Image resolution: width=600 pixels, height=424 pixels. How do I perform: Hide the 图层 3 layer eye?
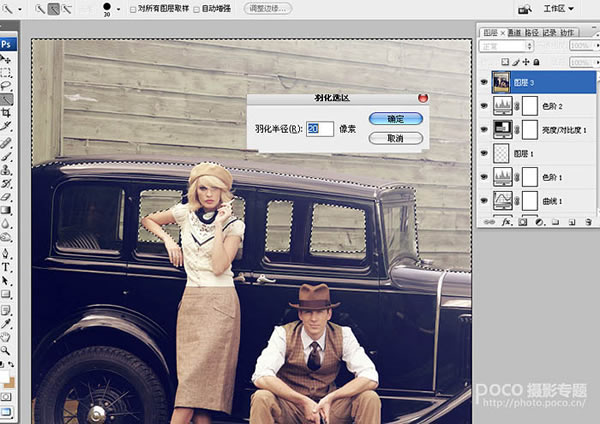point(485,81)
